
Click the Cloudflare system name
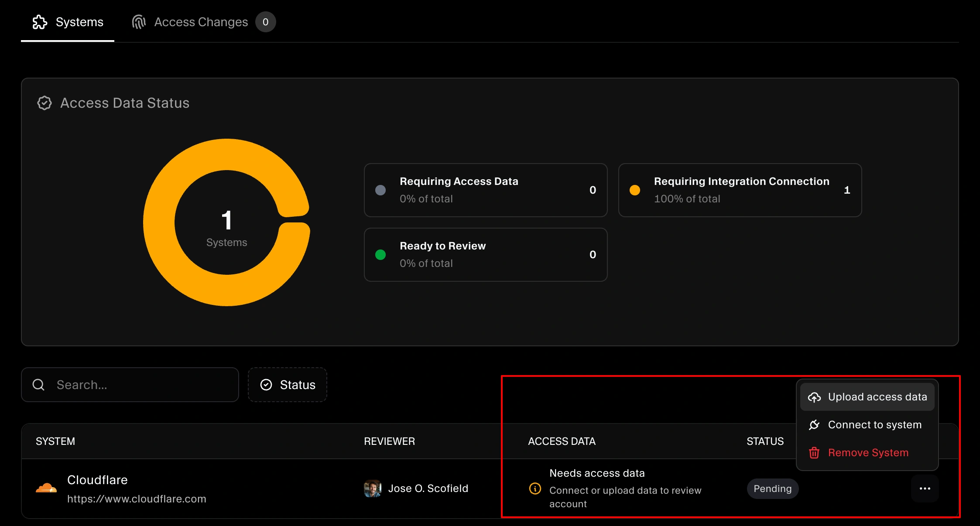[97, 480]
